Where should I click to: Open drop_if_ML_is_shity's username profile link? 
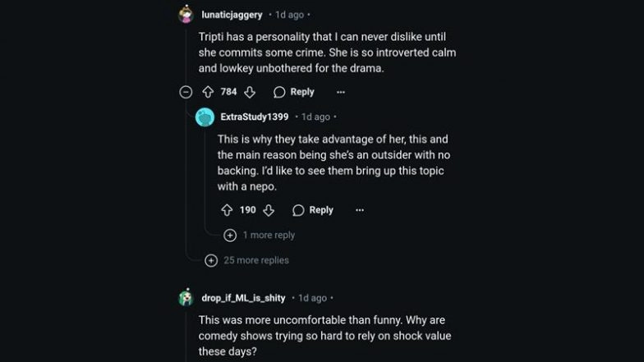(x=243, y=298)
